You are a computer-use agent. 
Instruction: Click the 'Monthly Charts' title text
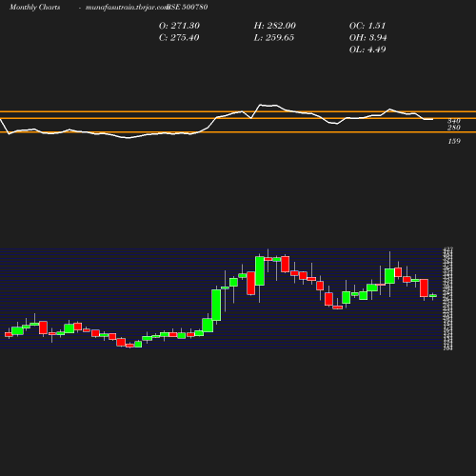35,8
